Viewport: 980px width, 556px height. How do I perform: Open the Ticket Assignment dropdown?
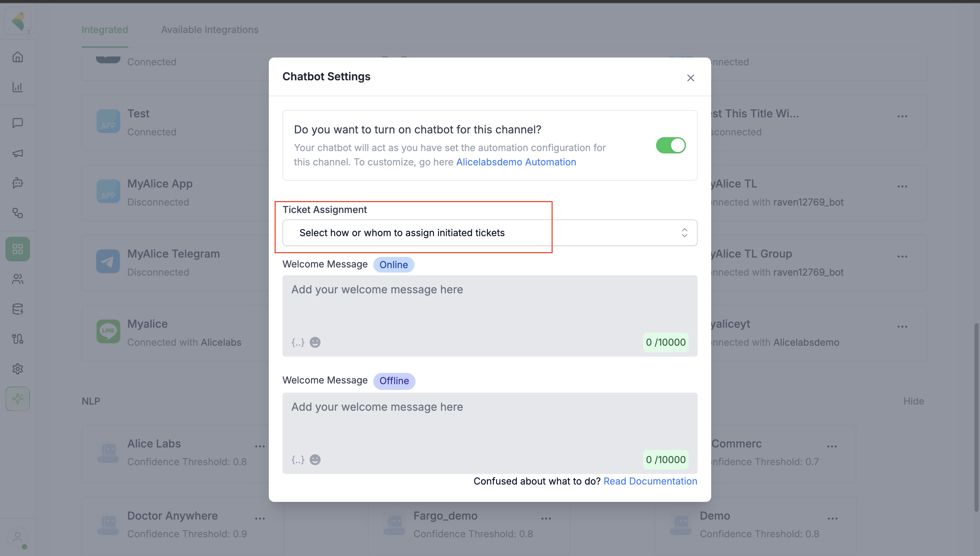[x=490, y=232]
